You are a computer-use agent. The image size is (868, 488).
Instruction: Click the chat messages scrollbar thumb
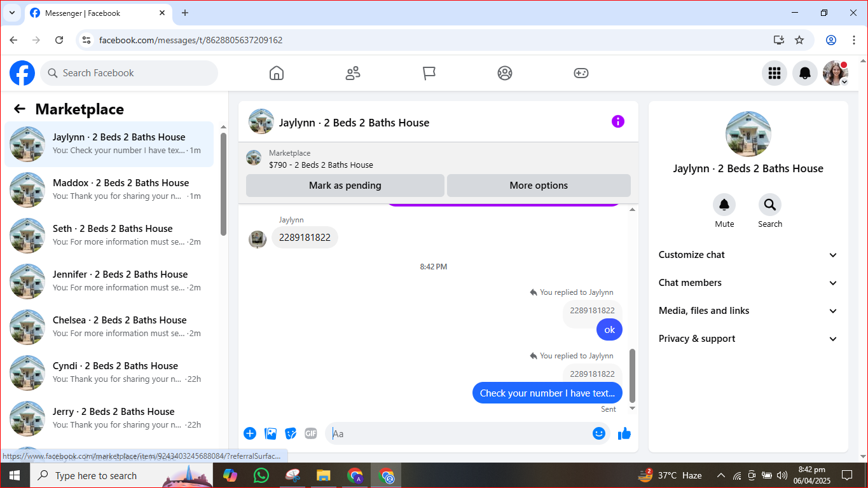point(632,376)
